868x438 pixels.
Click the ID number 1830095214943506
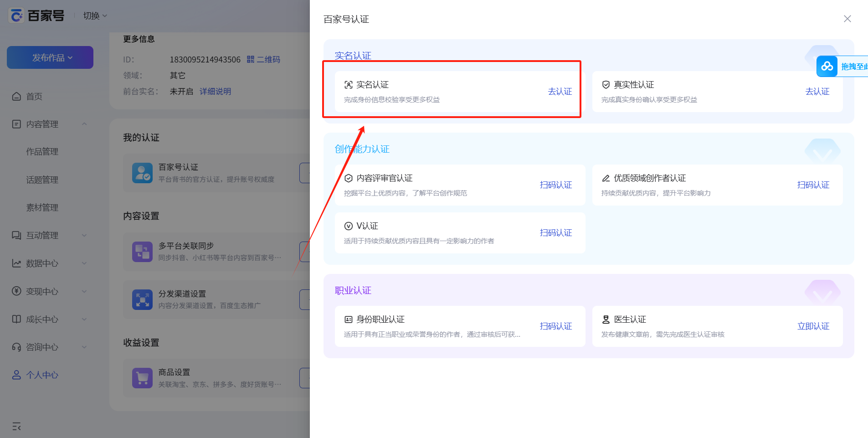click(x=205, y=60)
